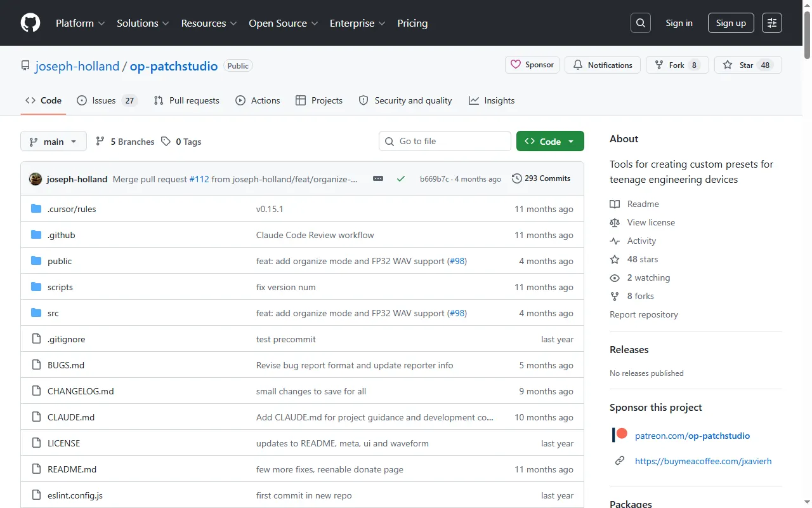The height and width of the screenshot is (508, 812).
Task: Click the .gitignore file icon
Action: [x=36, y=339]
